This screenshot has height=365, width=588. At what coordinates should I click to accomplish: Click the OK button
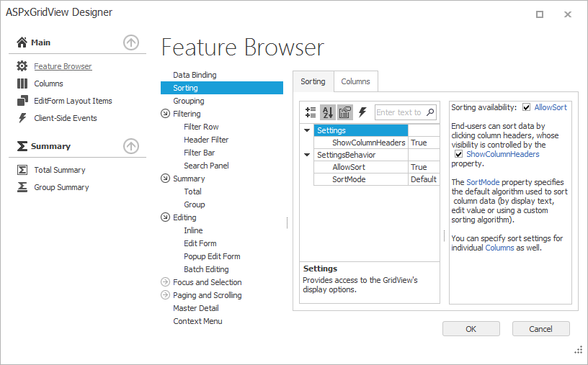(x=471, y=329)
